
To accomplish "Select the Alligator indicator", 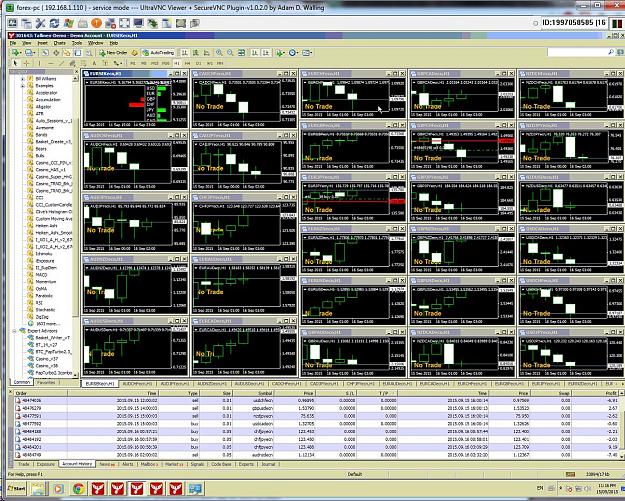I will tap(43, 107).
